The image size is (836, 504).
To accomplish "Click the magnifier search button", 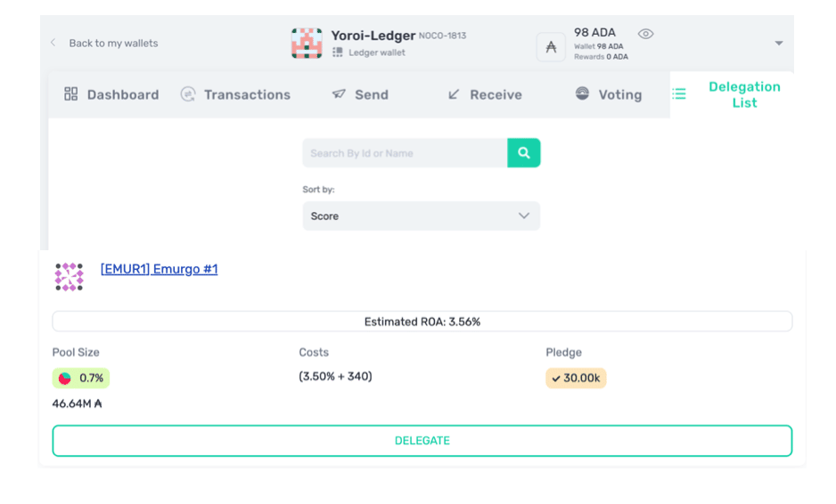I will point(524,153).
